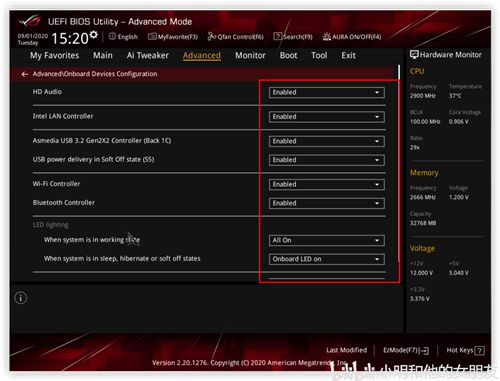The width and height of the screenshot is (500, 381).
Task: Toggle AURA ON/OFF(F4)
Action: coord(352,37)
